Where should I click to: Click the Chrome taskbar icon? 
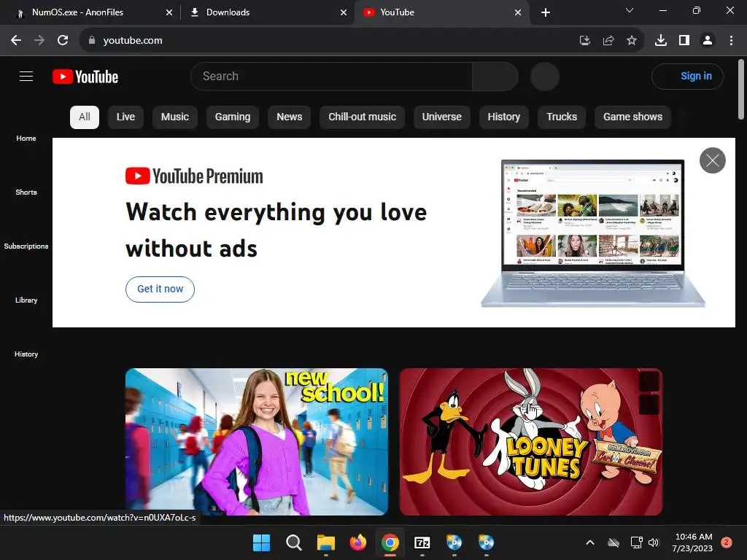pos(390,542)
